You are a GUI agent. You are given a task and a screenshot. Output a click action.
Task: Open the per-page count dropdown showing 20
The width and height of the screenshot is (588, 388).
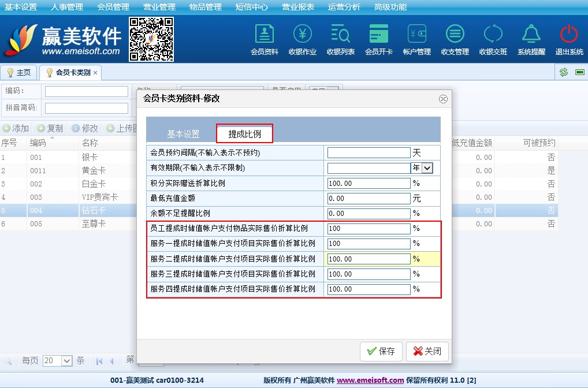66,361
